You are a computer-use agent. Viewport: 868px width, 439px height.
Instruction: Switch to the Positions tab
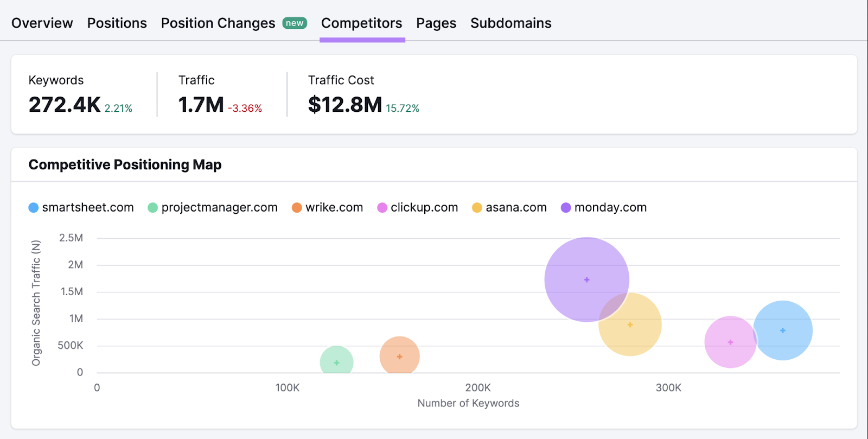click(117, 23)
